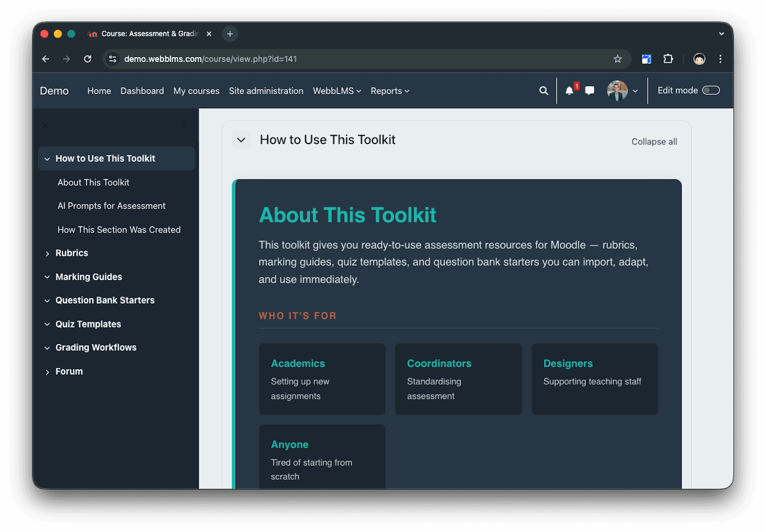Switch to Site administration
This screenshot has height=532, width=766.
266,91
